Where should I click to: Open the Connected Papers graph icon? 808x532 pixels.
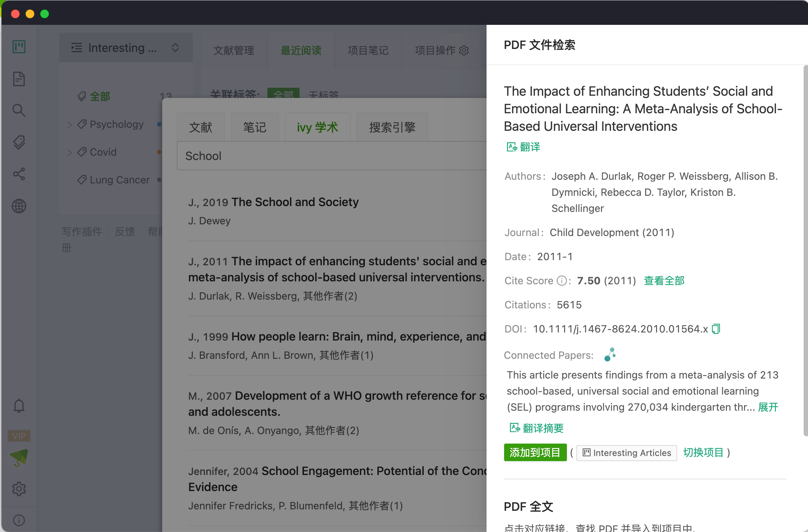(x=610, y=354)
